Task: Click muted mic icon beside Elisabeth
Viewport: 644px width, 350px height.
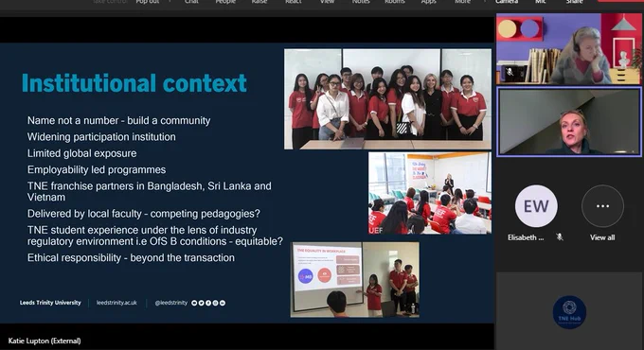Action: pyautogui.click(x=560, y=237)
